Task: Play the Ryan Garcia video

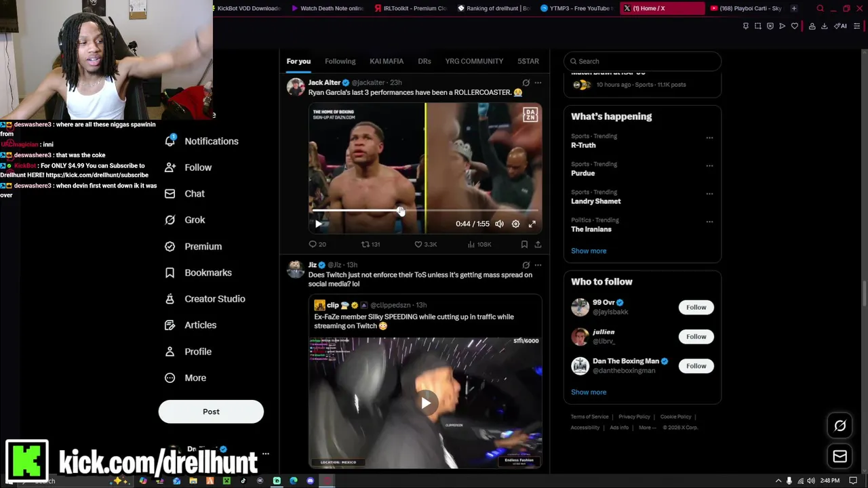Action: click(x=319, y=224)
